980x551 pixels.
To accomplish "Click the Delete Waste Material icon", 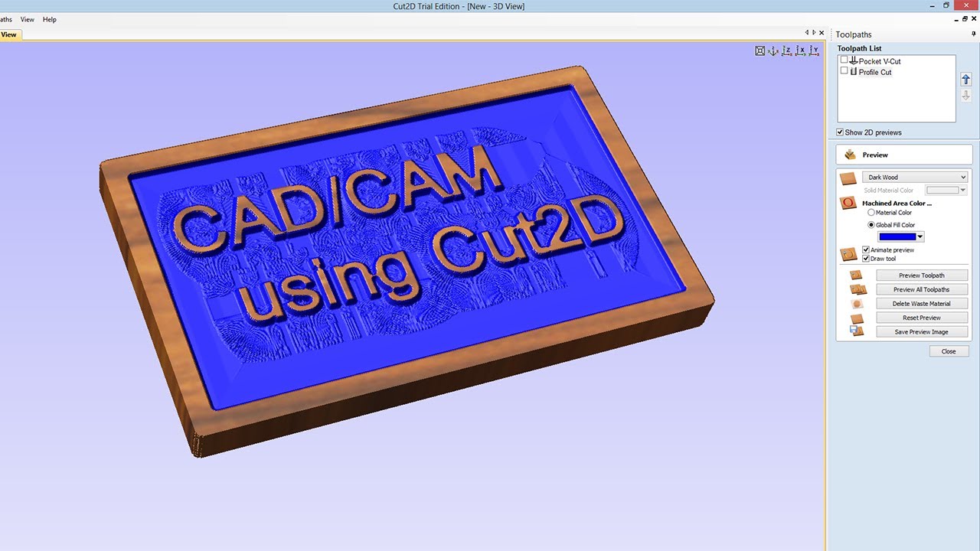I will [x=857, y=304].
